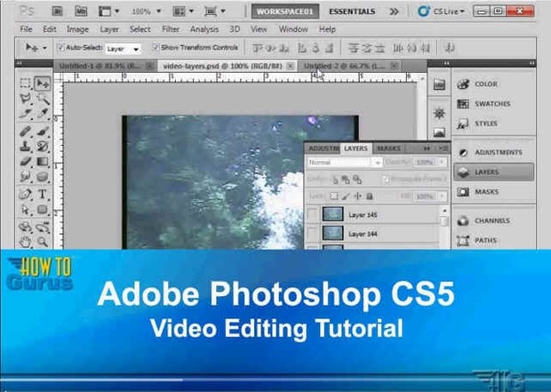Launch Mini Bridge from application bar

[81, 12]
